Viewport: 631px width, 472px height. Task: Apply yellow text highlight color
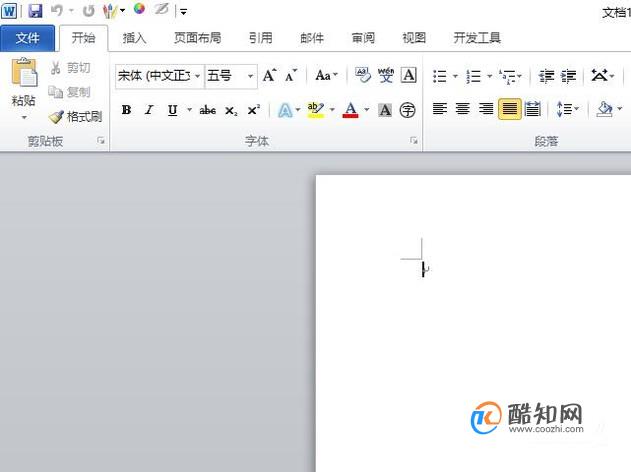[x=316, y=110]
